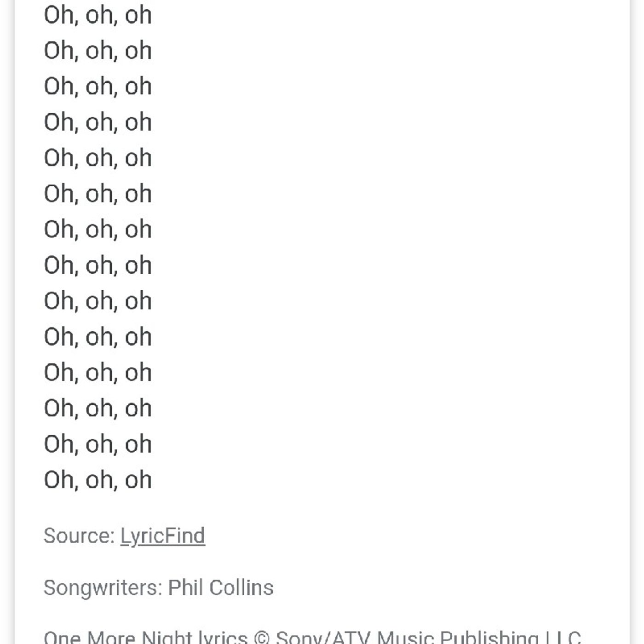Click "One More Night lyrics" copyright text

pos(145,638)
